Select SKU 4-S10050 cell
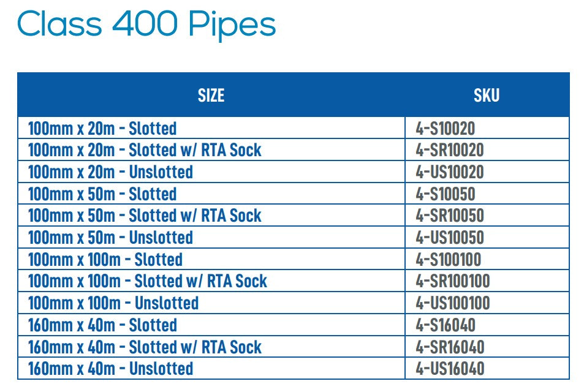 [x=446, y=194]
